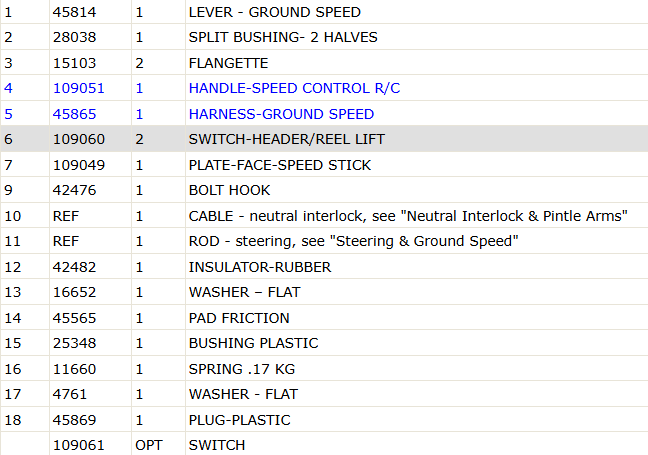Click the steering ROD reference row
This screenshot has height=455, width=648.
coord(324,241)
